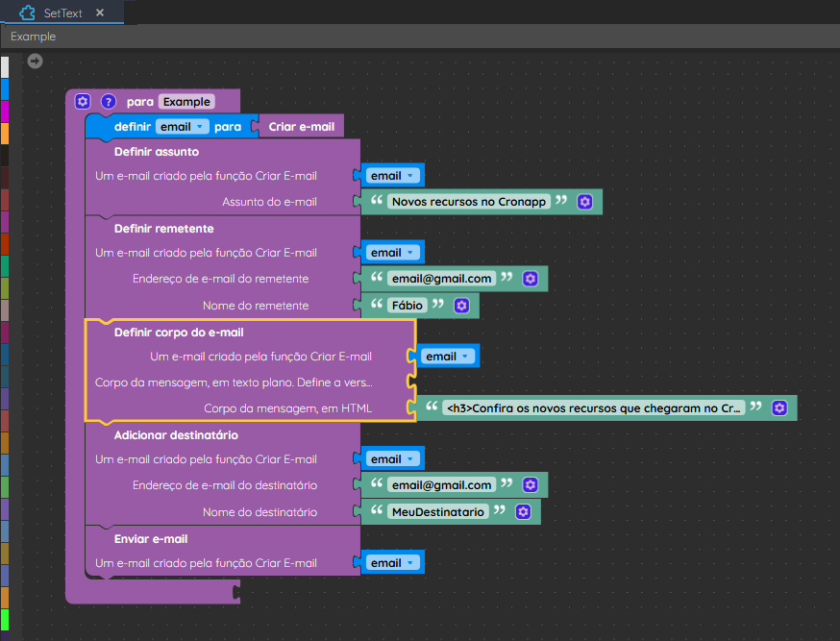The image size is (840, 641).
Task: Click the magenta category swatch in sidebar
Action: pos(4,111)
